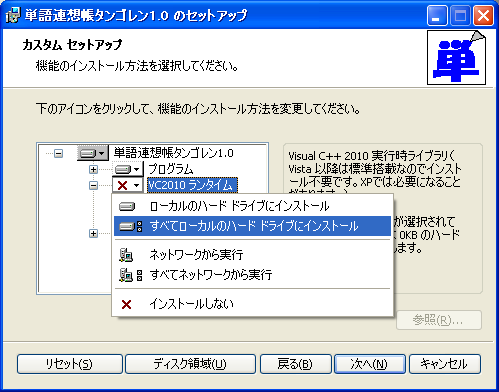This screenshot has width=499, height=392.
Task: Click the network-with-dots icon for すべてネットワーク
Action: pos(131,275)
